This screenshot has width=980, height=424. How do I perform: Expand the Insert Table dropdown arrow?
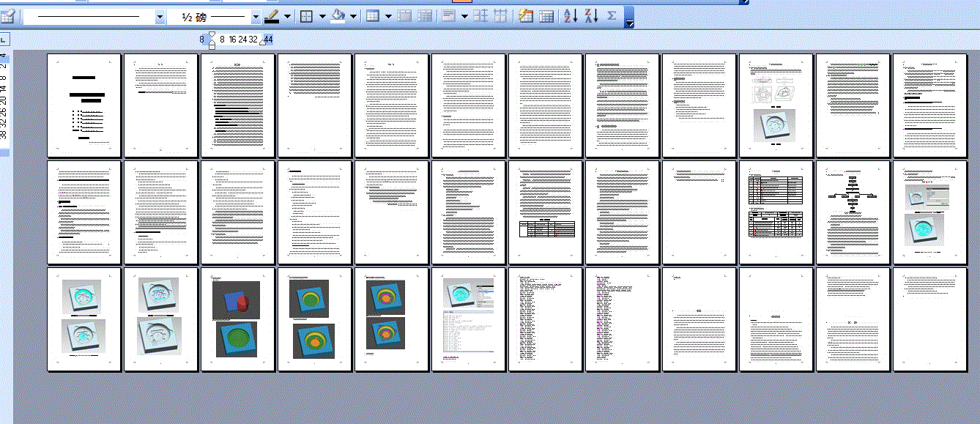click(x=388, y=16)
